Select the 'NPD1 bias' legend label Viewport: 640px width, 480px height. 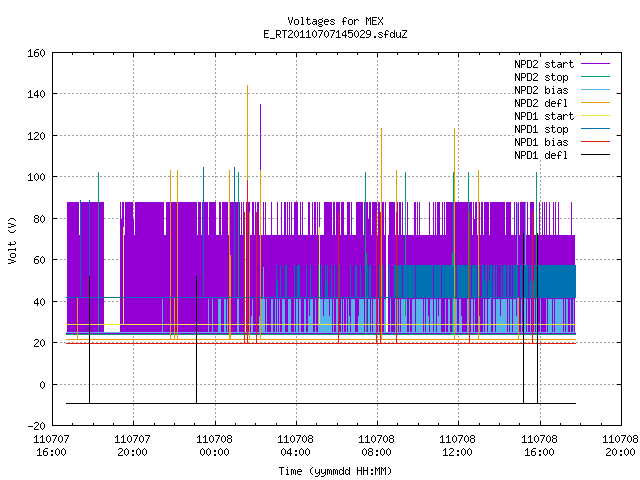541,142
